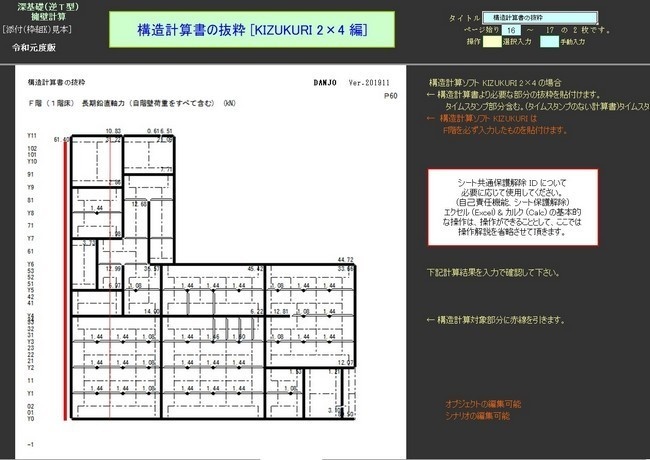Click the thick red vertical line on the plan
The height and width of the screenshot is (460, 650).
tap(65, 280)
